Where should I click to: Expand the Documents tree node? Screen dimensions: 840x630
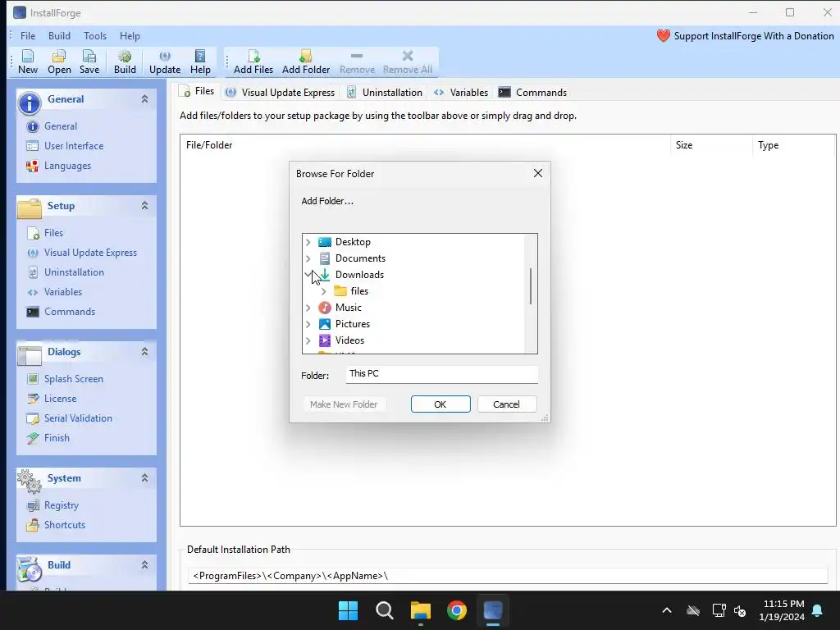click(308, 258)
